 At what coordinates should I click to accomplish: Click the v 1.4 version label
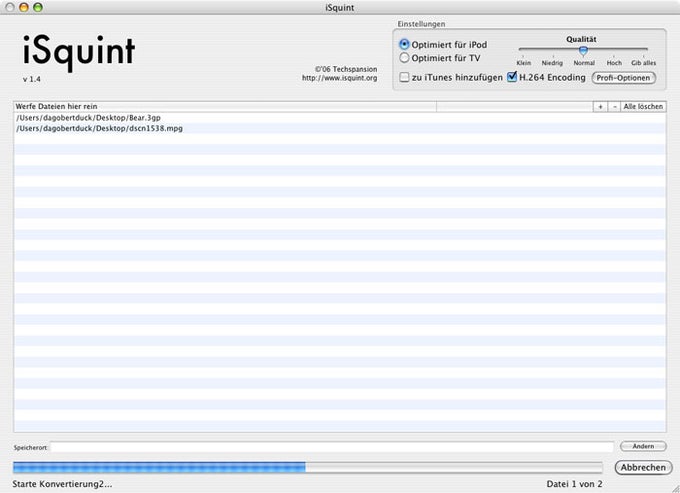32,79
